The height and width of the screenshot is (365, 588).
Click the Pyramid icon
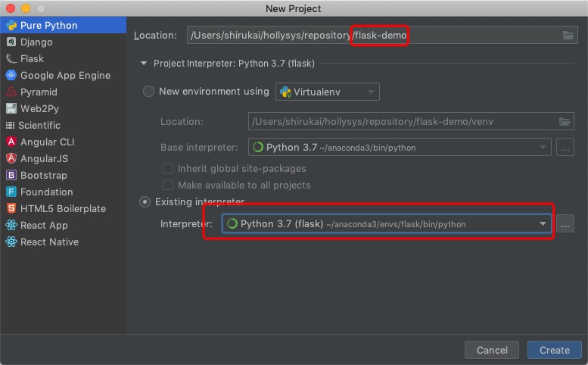(11, 92)
